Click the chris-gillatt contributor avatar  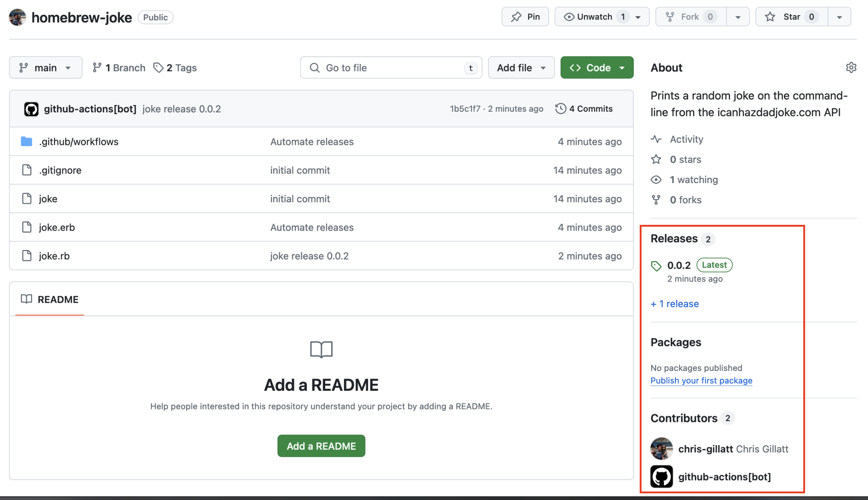(662, 449)
